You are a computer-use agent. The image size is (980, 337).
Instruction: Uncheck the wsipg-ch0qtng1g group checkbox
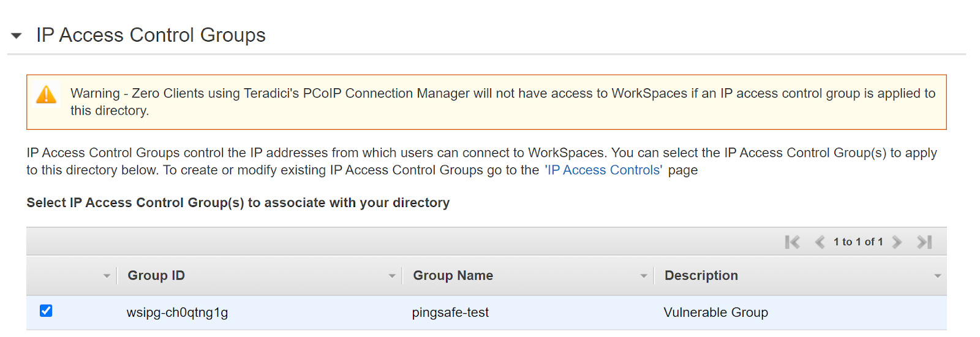click(x=46, y=311)
